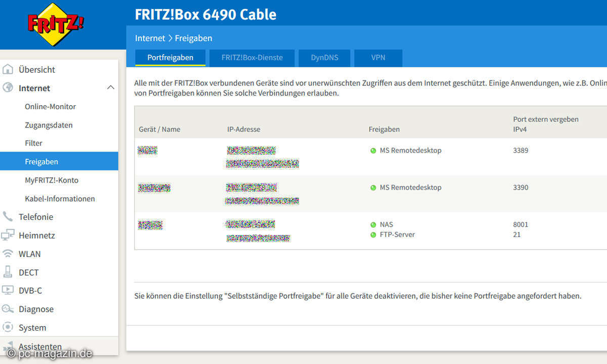The width and height of the screenshot is (607, 364).
Task: Click green status dot for MS Remotedesktop 3390
Action: point(373,188)
